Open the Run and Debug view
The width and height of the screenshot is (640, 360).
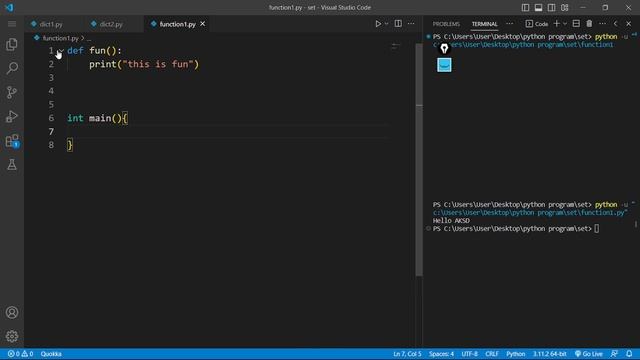pos(12,116)
